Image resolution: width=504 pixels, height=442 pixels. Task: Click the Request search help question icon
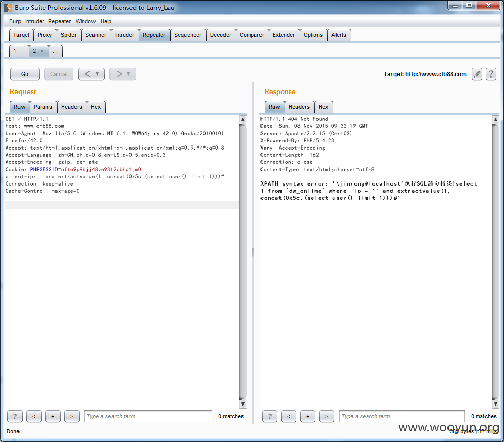pos(15,416)
